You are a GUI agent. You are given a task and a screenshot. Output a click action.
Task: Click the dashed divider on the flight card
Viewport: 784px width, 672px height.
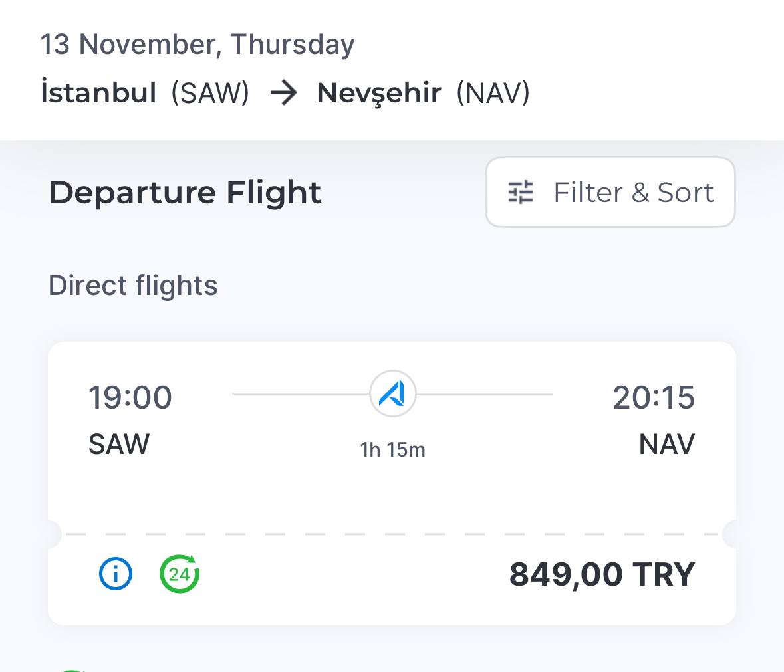[x=392, y=534]
